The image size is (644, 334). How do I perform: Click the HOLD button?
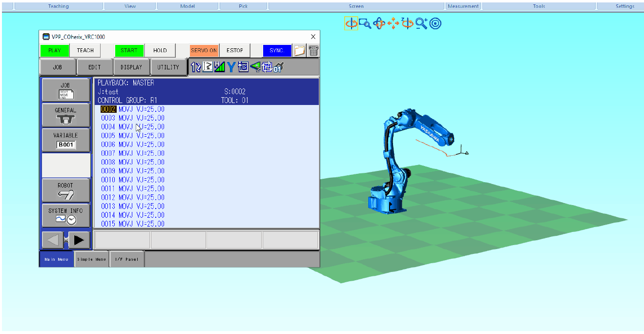click(160, 50)
